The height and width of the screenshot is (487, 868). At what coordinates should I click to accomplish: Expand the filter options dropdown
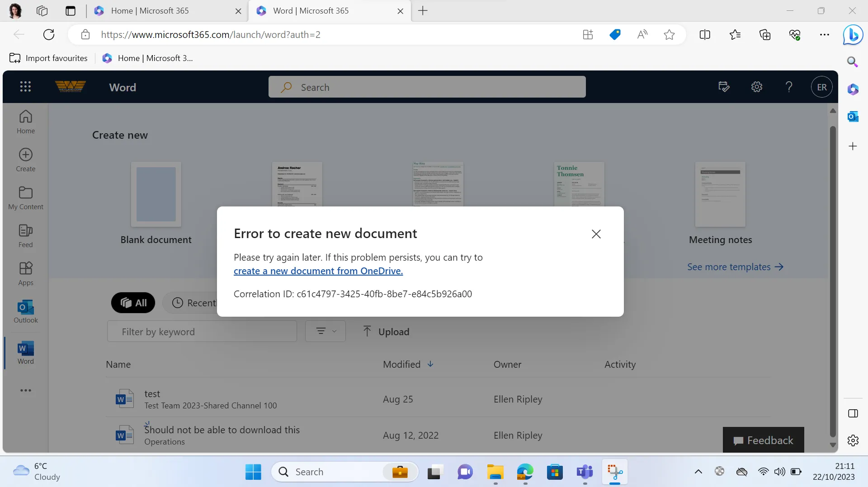coord(325,332)
